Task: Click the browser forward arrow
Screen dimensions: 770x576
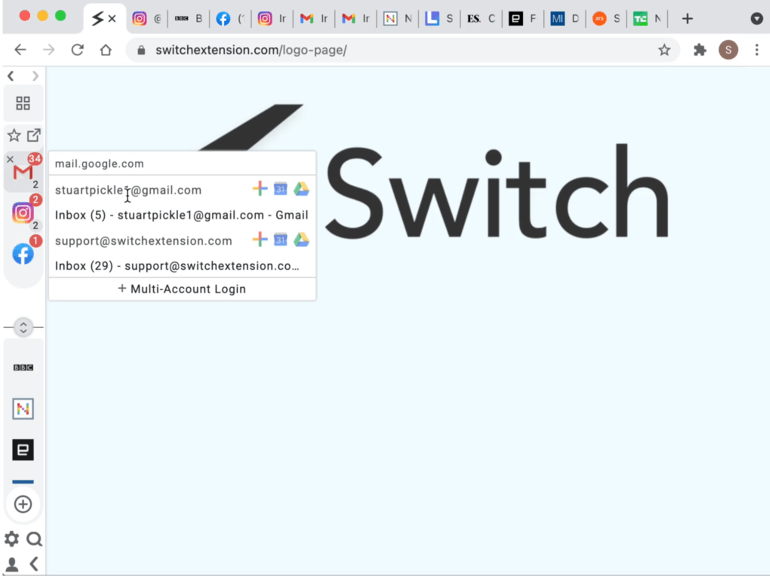Action: tap(49, 50)
